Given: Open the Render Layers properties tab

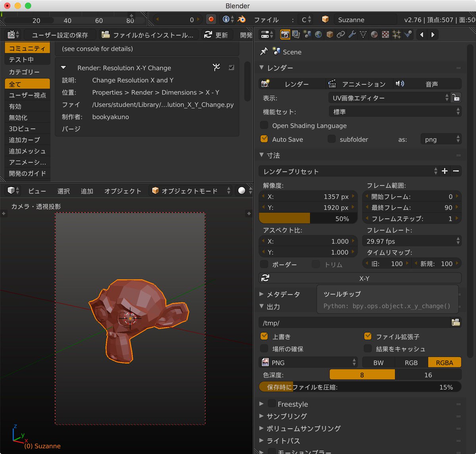Looking at the screenshot, I should pos(296,35).
